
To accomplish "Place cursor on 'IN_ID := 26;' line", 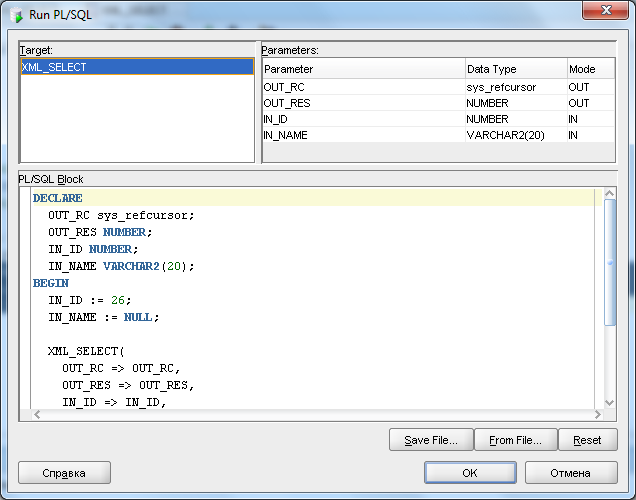I will coord(90,300).
